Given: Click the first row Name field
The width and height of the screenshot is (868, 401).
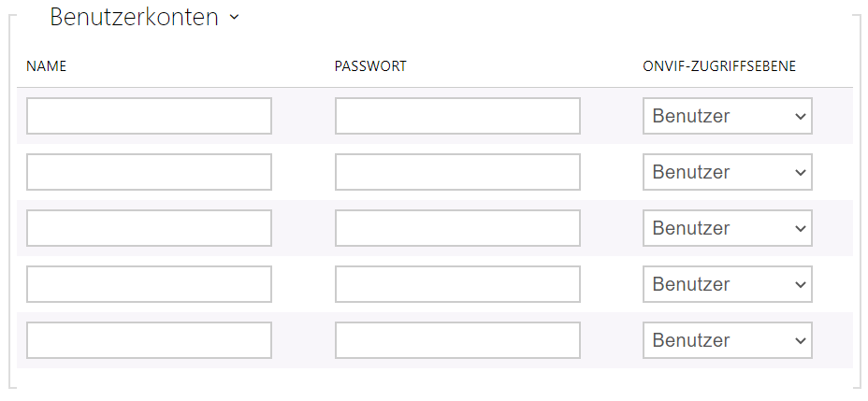Looking at the screenshot, I should pyautogui.click(x=149, y=116).
